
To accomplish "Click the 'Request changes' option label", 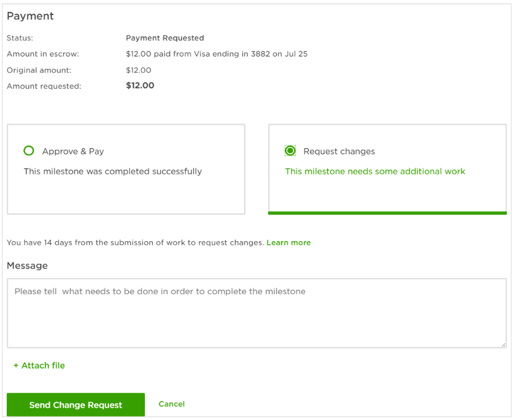I will click(x=339, y=152).
